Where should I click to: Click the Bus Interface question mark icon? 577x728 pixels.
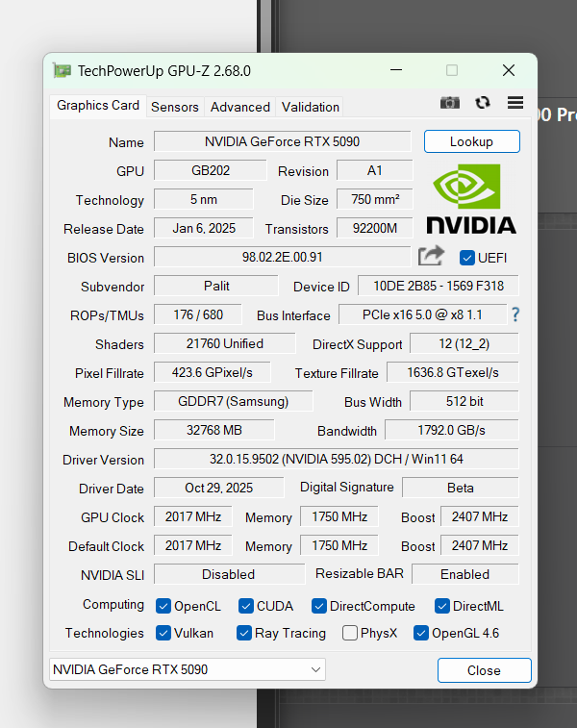(x=515, y=314)
